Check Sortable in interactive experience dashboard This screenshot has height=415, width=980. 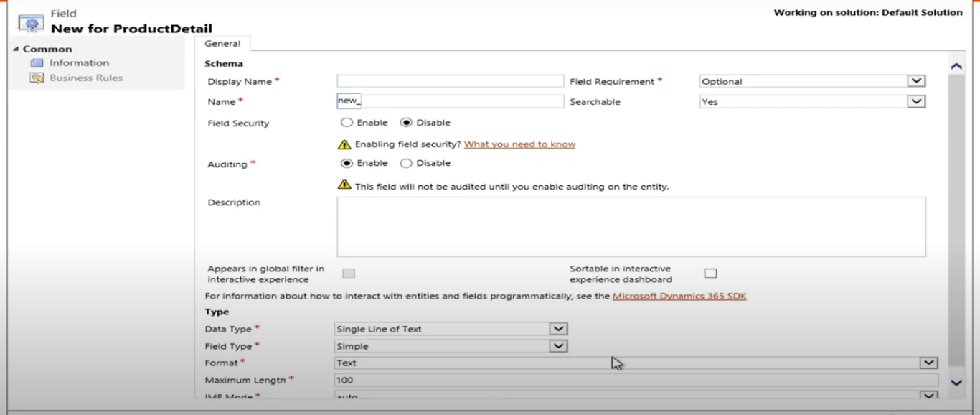click(710, 272)
